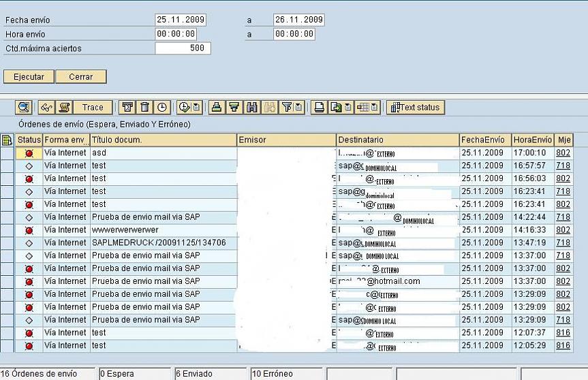The width and height of the screenshot is (588, 380).
Task: Click the binoculars Find icon
Action: [x=252, y=108]
